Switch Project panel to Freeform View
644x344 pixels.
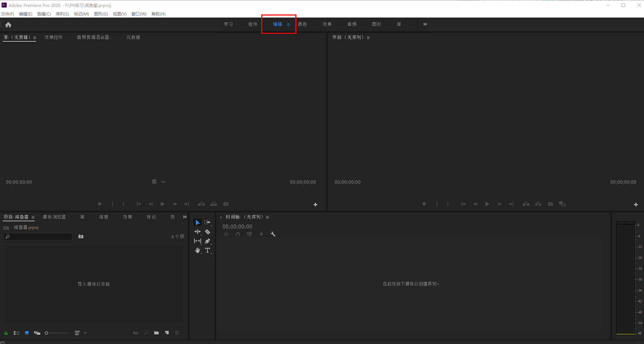[x=37, y=333]
